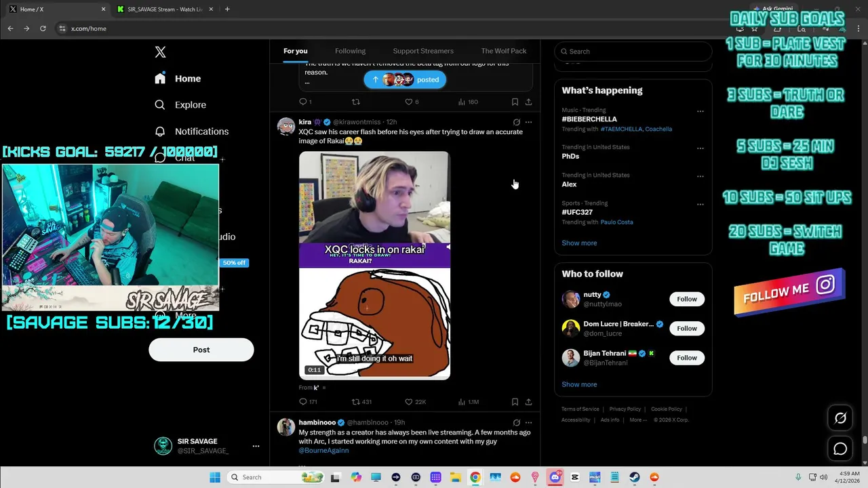Open Terms of Service footer link
The image size is (868, 488).
coord(580,409)
